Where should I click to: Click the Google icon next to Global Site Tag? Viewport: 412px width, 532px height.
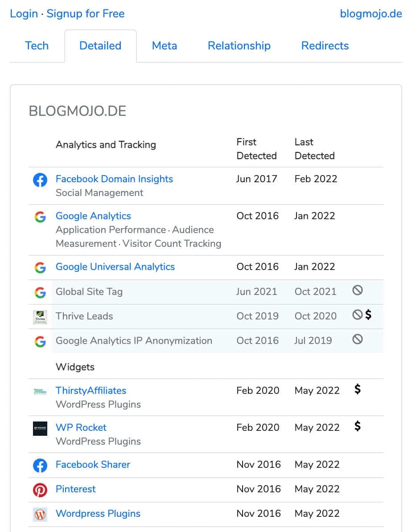(x=40, y=291)
